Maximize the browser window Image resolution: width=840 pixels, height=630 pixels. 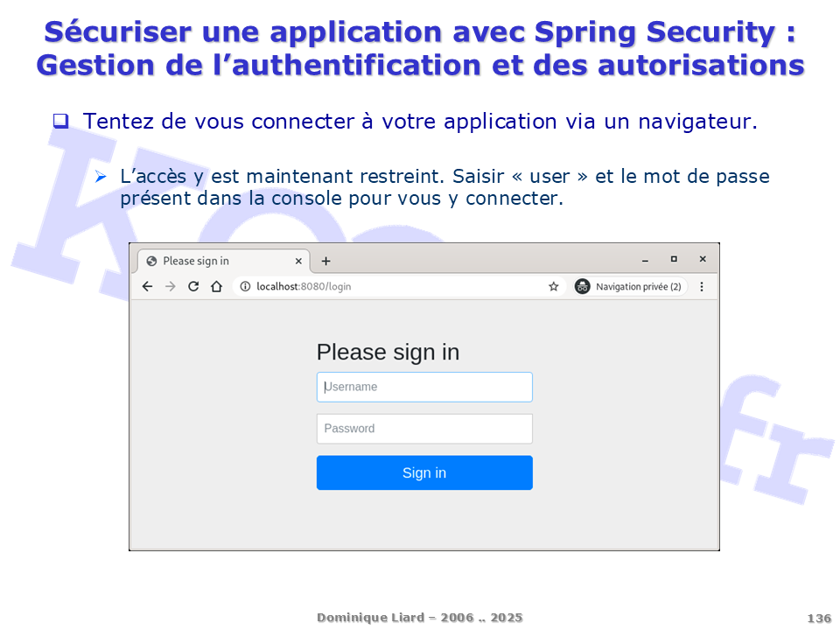(674, 259)
